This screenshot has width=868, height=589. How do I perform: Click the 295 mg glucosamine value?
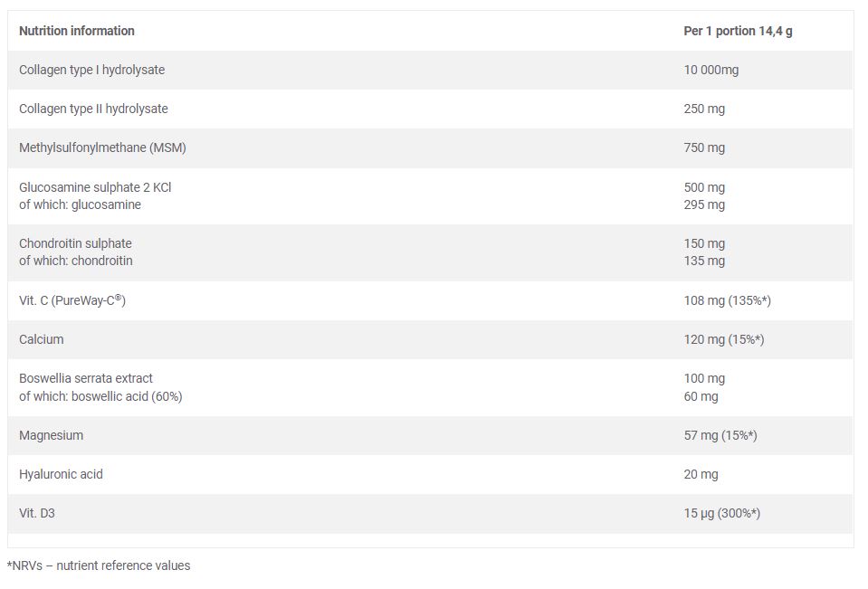click(704, 204)
